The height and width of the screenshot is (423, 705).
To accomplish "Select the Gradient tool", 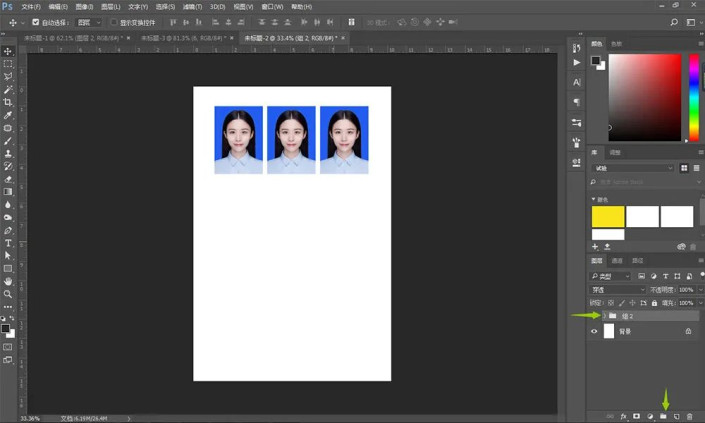I will click(8, 191).
